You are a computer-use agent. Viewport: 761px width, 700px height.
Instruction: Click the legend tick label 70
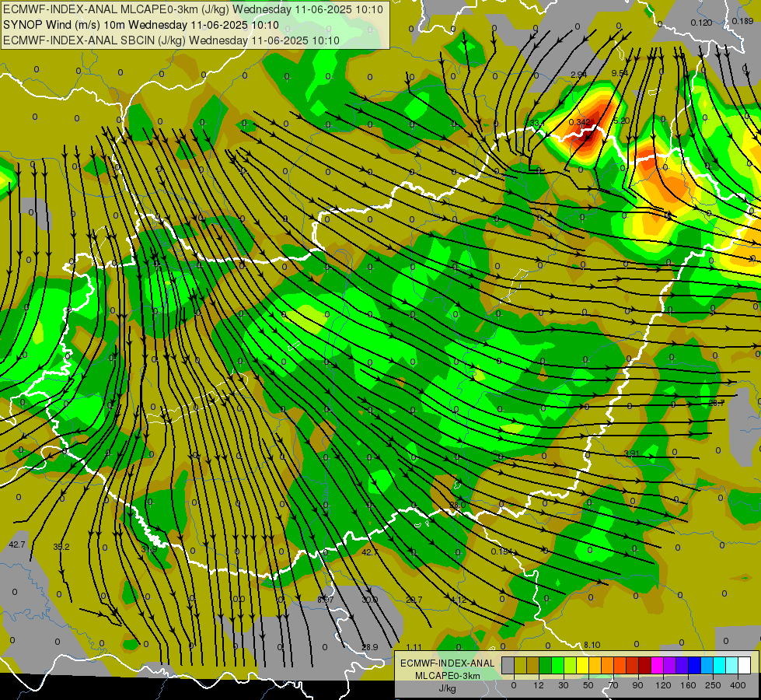pyautogui.click(x=613, y=685)
